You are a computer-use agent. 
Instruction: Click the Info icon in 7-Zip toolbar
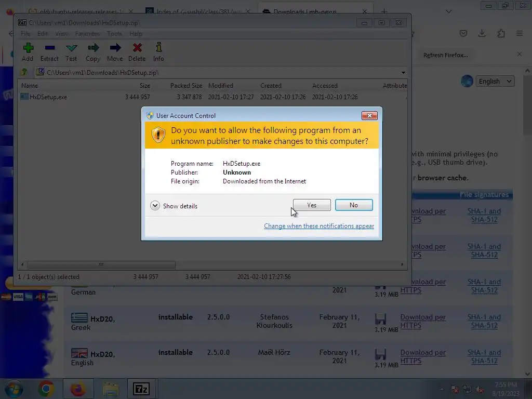[158, 52]
